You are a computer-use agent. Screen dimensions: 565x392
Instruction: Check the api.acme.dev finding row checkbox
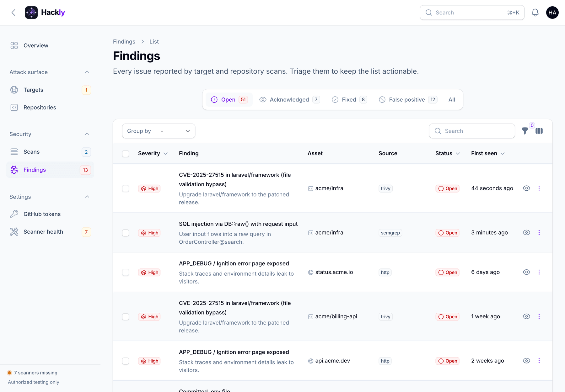pyautogui.click(x=126, y=361)
